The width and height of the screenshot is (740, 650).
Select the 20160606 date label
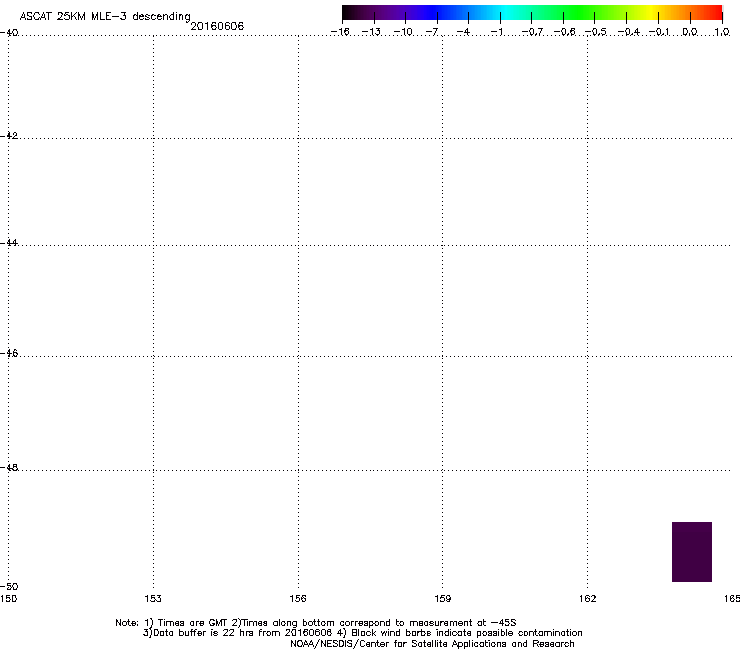[x=217, y=26]
